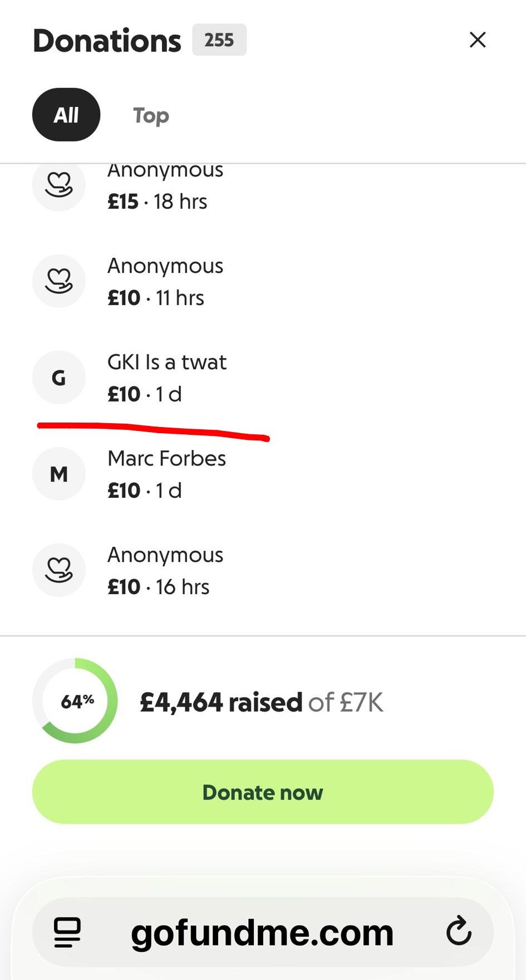Select the Anonymous £10 16 hrs donor name

(165, 555)
